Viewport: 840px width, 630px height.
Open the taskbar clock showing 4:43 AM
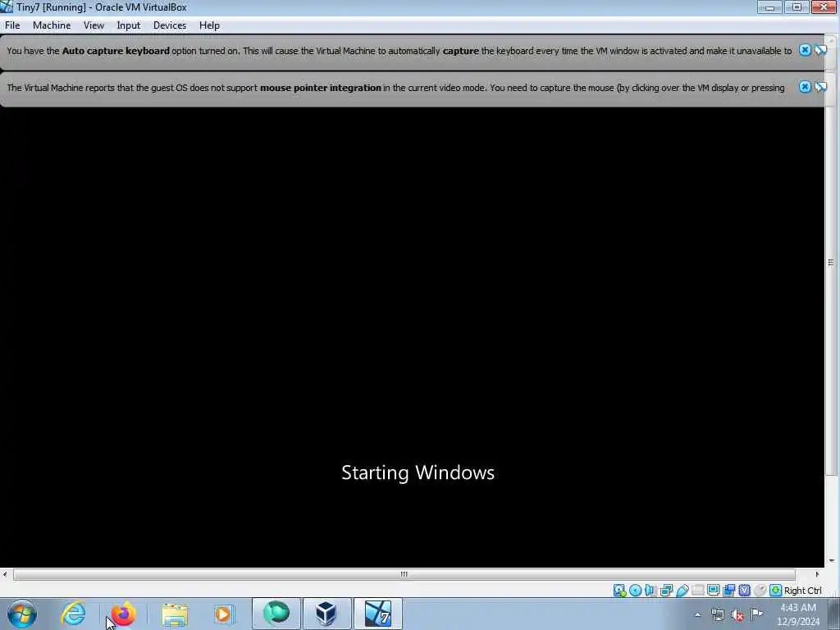click(798, 614)
